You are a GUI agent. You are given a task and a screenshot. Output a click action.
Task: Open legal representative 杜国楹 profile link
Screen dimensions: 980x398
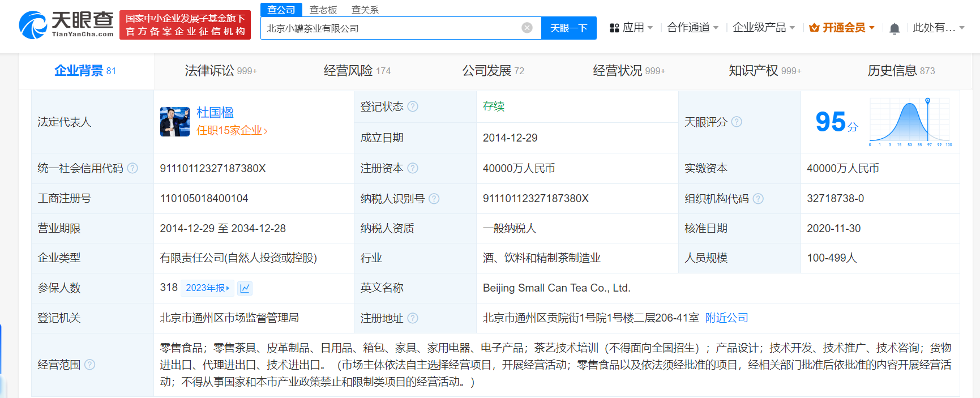point(215,113)
